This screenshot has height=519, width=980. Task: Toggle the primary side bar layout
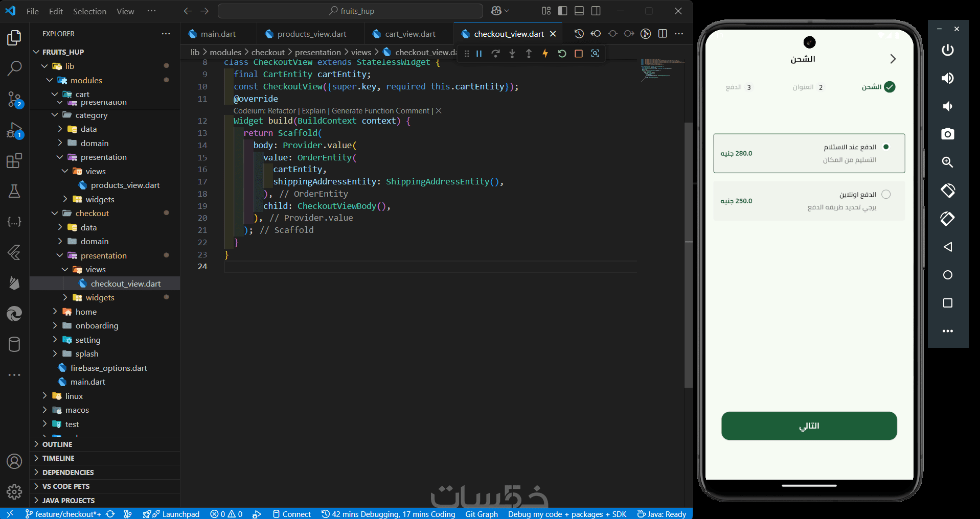[562, 11]
